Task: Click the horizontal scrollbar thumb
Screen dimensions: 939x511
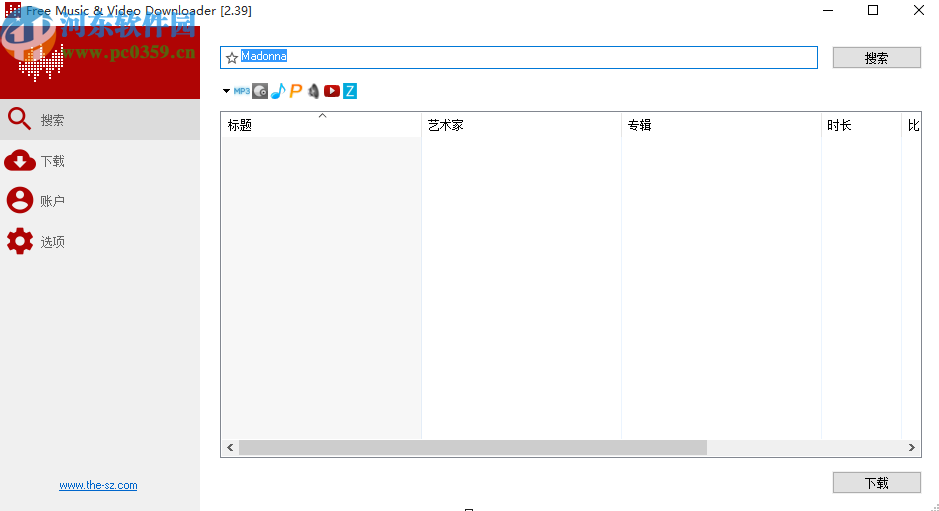Action: coord(473,447)
